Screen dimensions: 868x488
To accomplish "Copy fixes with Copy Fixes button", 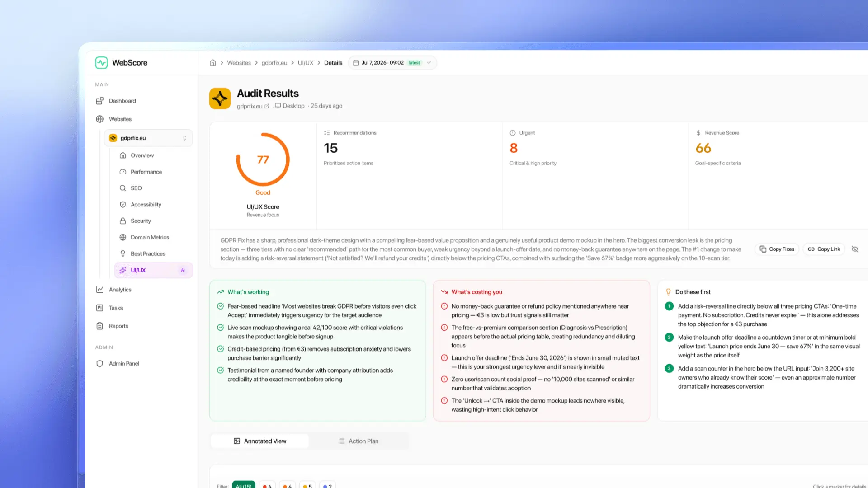I will point(777,249).
